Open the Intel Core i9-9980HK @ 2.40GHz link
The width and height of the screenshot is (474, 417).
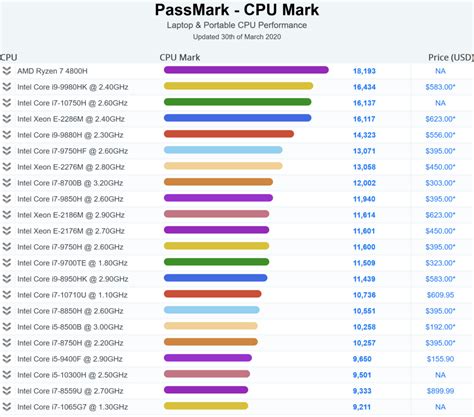(x=73, y=87)
